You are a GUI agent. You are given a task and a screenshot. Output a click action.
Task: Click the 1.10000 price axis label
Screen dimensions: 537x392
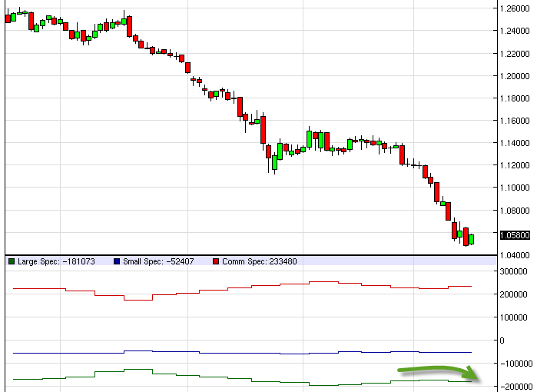[515, 188]
